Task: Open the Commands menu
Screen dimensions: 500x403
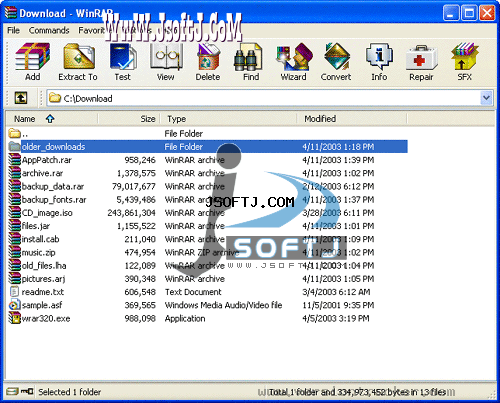Action: click(49, 30)
